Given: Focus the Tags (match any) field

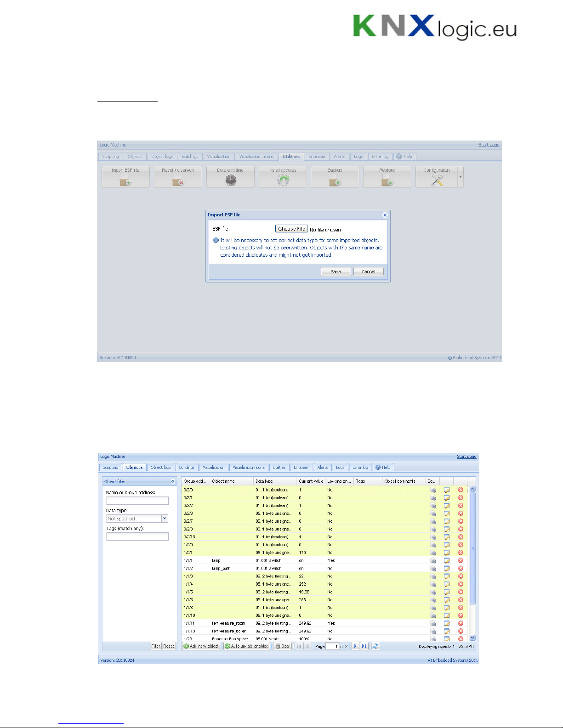Looking at the screenshot, I should click(x=137, y=536).
